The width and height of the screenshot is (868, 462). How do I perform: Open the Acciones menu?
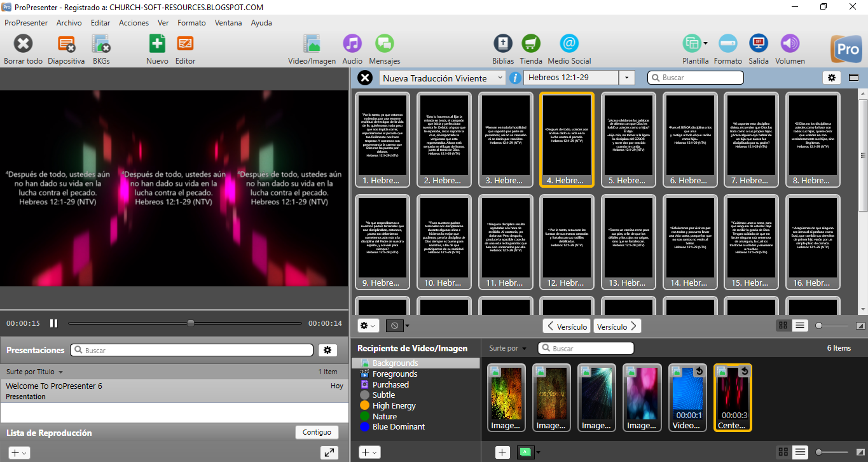[134, 22]
